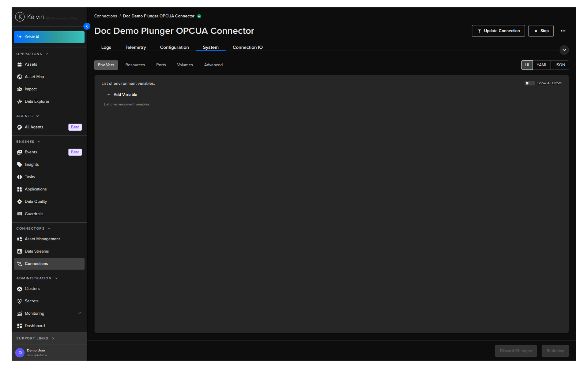Open the Asset Management icon
Screen dimensions: 588x368
20,239
